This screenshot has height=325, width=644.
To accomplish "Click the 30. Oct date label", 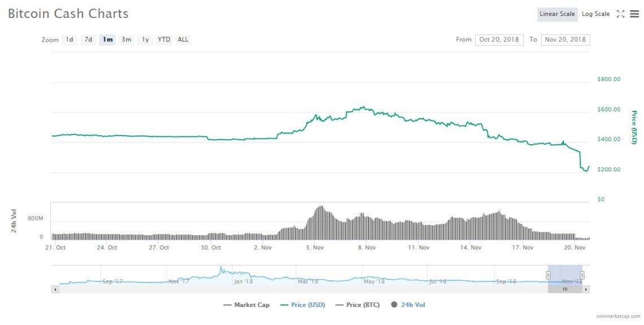I will pyautogui.click(x=211, y=248).
